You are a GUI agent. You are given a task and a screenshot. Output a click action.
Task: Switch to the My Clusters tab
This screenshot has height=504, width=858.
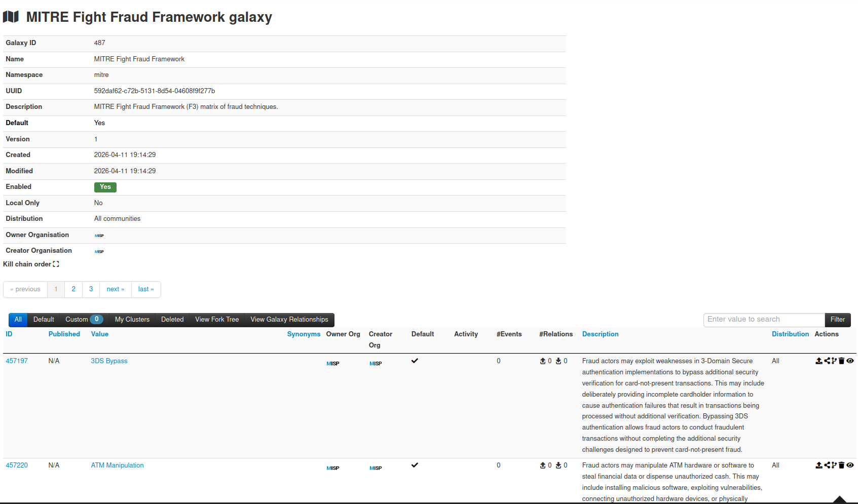point(132,320)
